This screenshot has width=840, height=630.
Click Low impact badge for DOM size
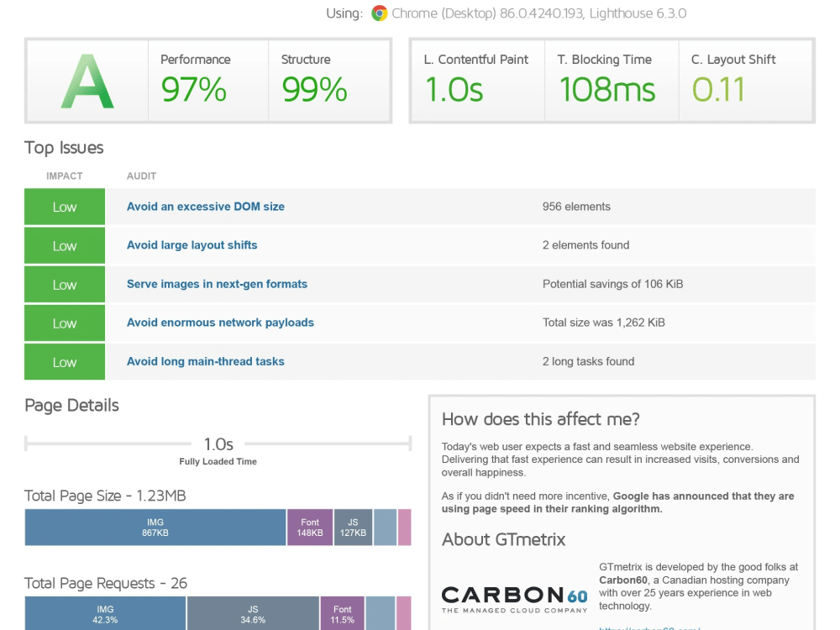(65, 207)
